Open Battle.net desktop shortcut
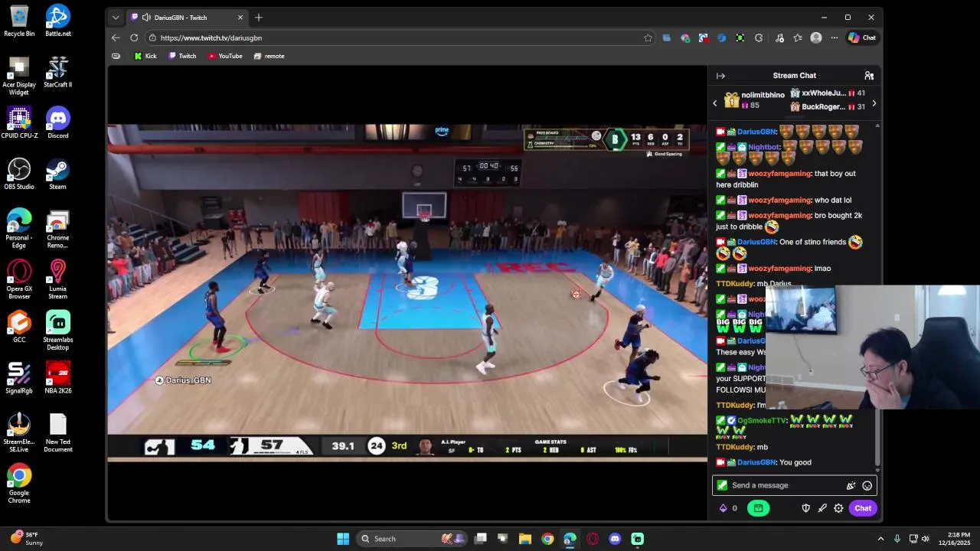This screenshot has width=980, height=551. point(58,21)
